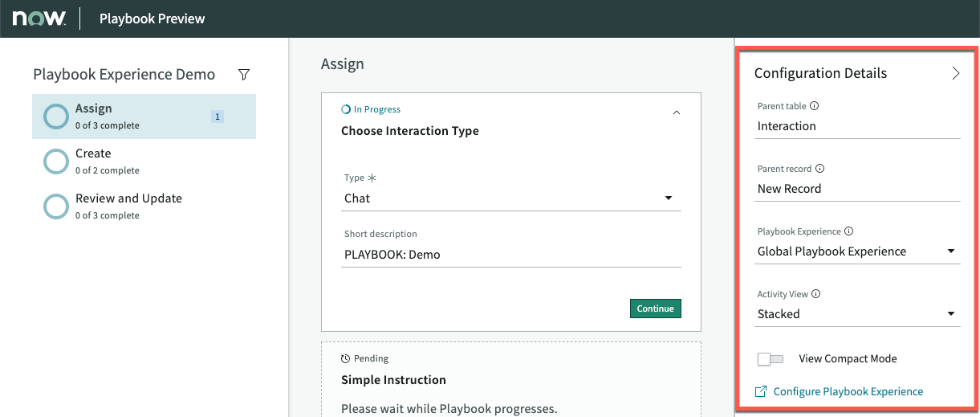Click the '0 of 2 complete' text under Create
Viewport: 980px width, 417px height.
click(x=108, y=170)
